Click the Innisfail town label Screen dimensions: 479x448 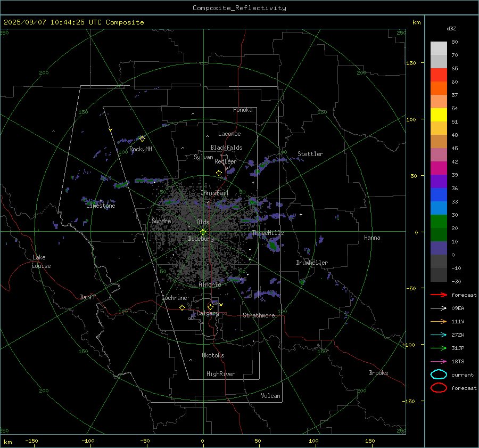[x=214, y=193]
